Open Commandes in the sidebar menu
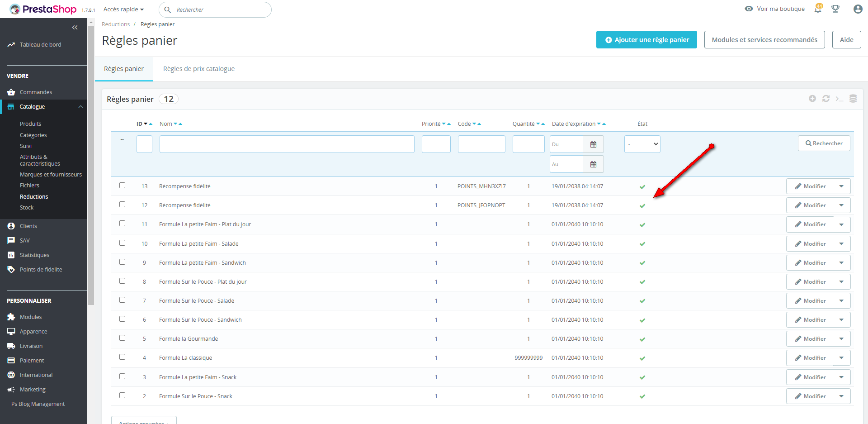868x424 pixels. tap(36, 92)
